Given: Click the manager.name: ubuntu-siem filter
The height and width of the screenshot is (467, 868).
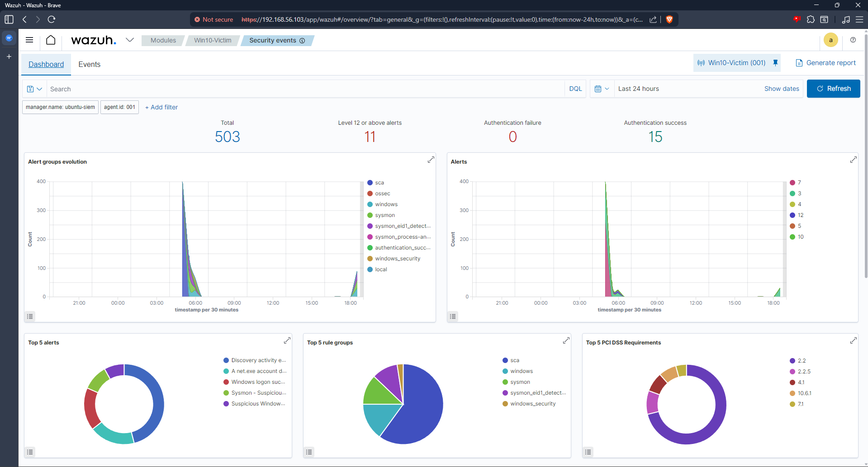Looking at the screenshot, I should [x=60, y=107].
